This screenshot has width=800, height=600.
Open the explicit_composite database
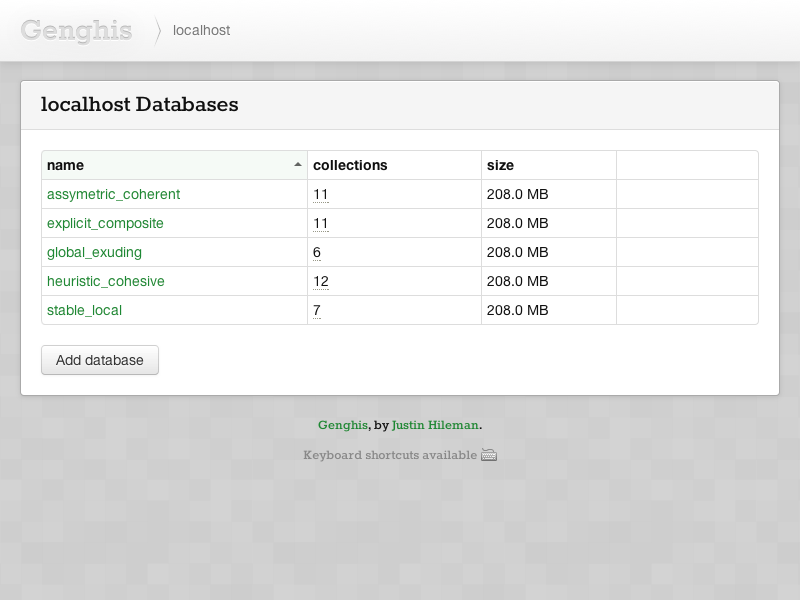(105, 223)
